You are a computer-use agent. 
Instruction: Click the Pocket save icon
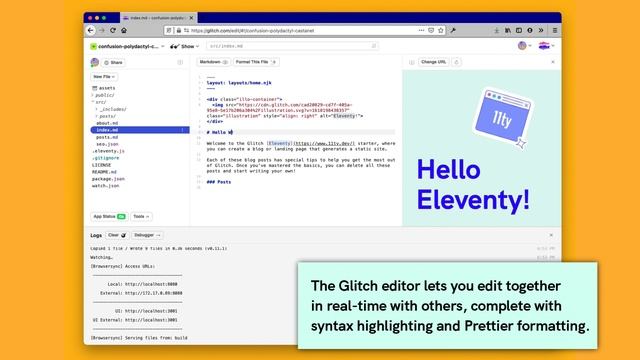[431, 30]
